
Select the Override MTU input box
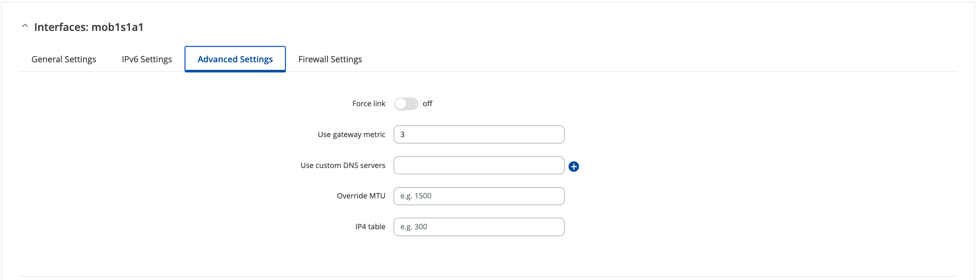click(479, 196)
